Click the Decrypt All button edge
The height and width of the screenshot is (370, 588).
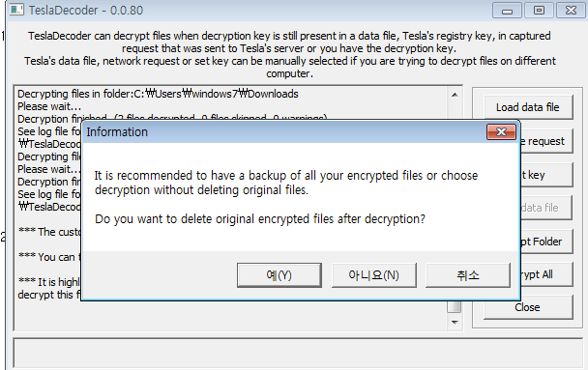click(546, 274)
